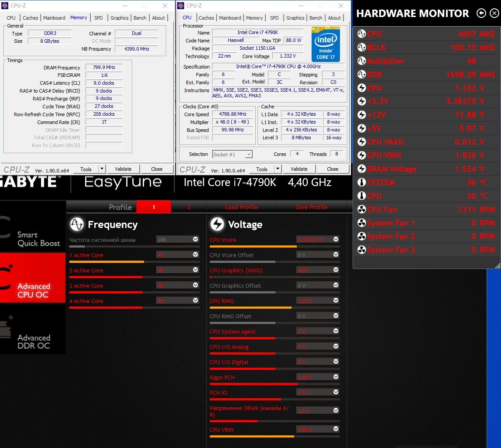Viewport: 501px width, 448px height.
Task: Click the fan icon beside System Fan 2
Action: coord(361,236)
